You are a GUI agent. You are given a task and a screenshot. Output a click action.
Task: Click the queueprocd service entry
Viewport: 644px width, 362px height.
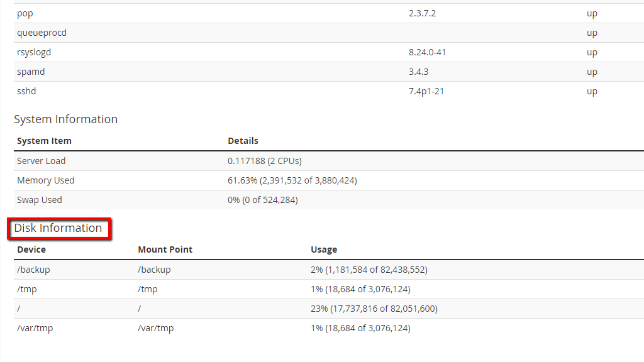(x=42, y=33)
